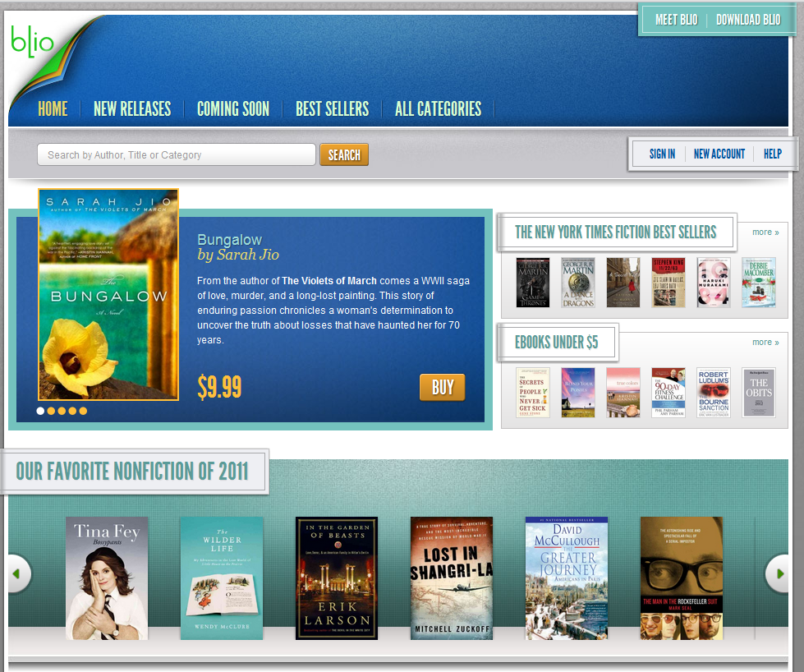
Task: Open the All Categories tab
Action: tap(439, 108)
